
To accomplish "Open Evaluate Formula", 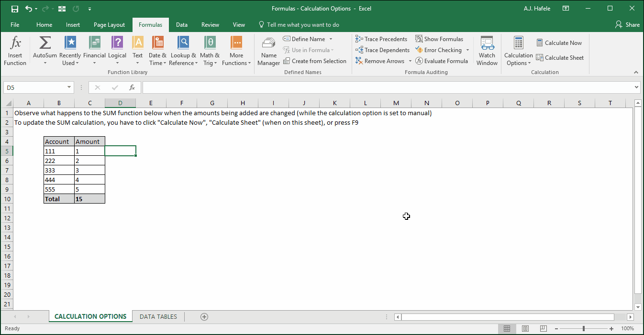I will [x=442, y=61].
